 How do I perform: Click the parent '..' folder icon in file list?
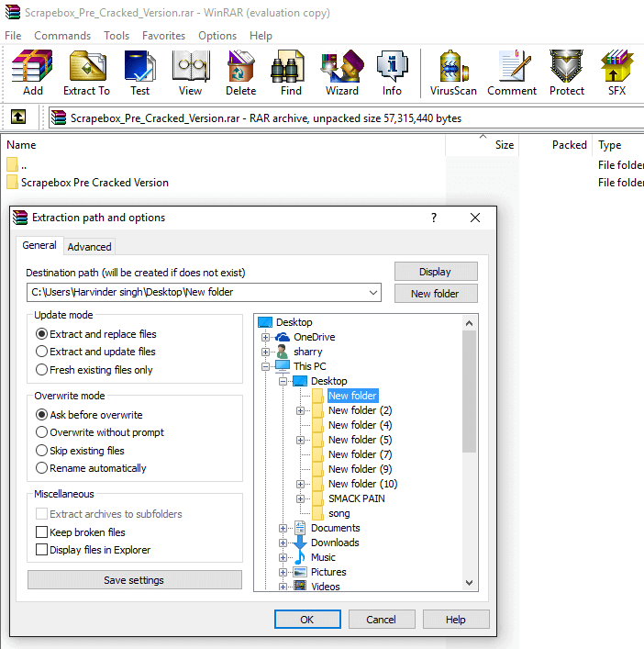click(x=13, y=164)
